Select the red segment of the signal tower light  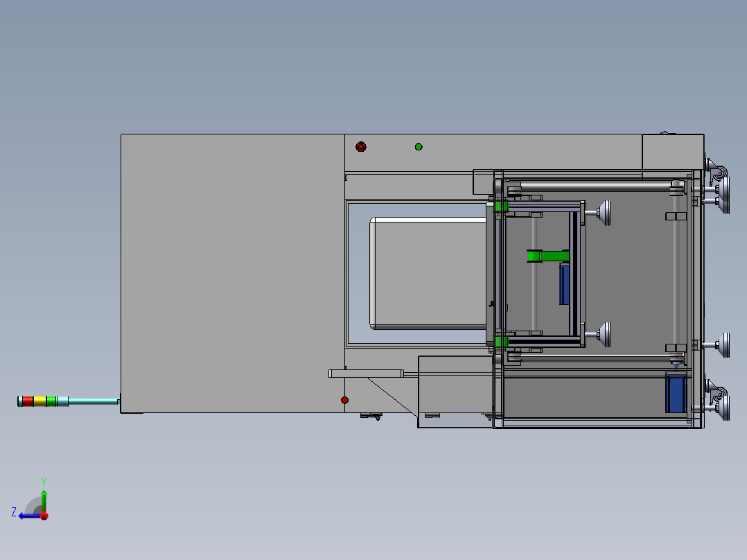[28, 401]
